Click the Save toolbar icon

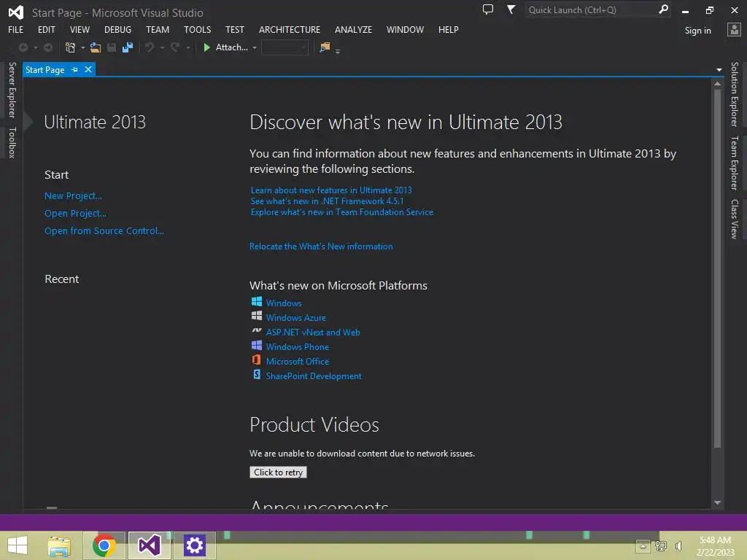(112, 47)
